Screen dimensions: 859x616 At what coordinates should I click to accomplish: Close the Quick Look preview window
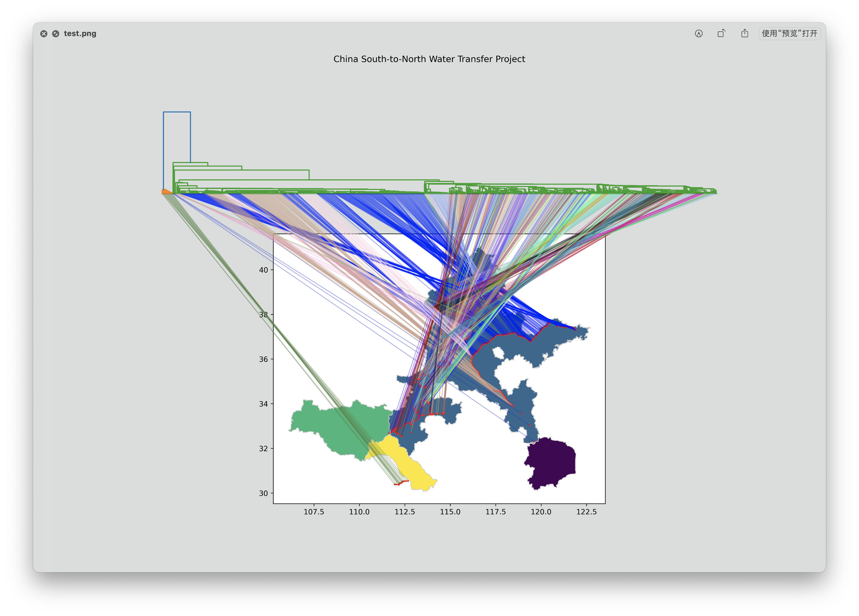coord(44,34)
